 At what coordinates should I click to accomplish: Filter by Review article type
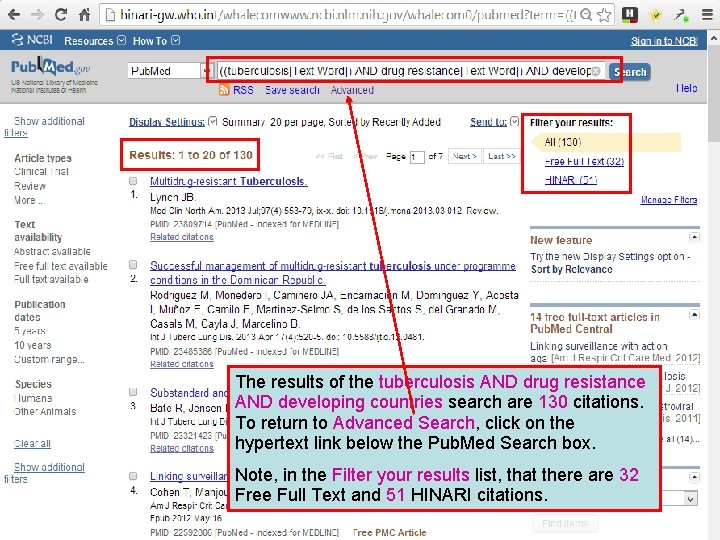[x=30, y=186]
